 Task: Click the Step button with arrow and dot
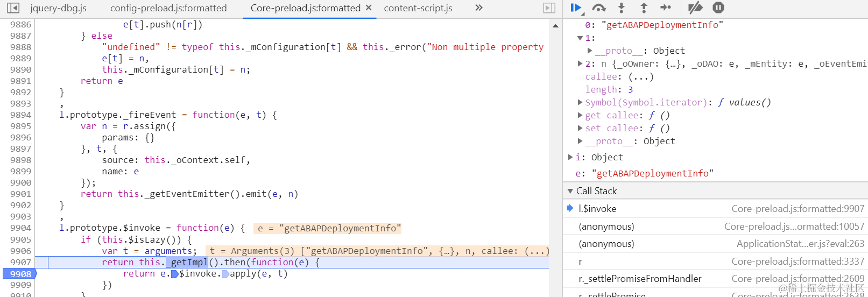[x=666, y=8]
